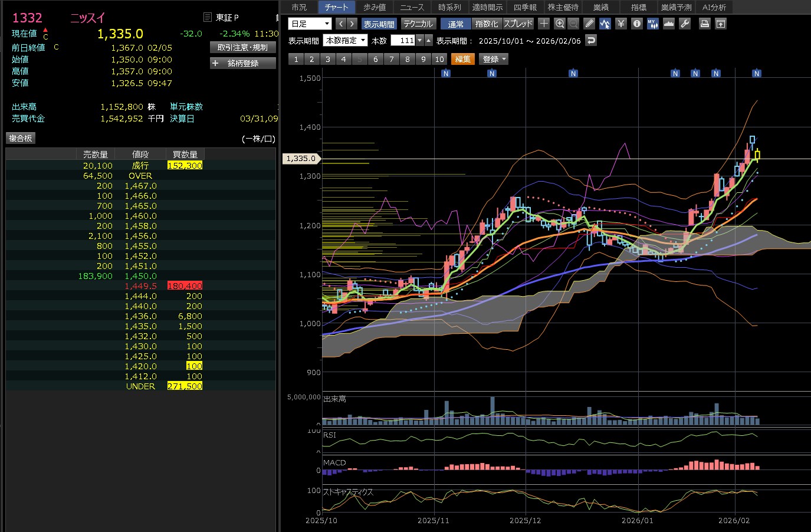Click the printer icon in chart toolbar
This screenshot has height=532, width=811.
[704, 24]
